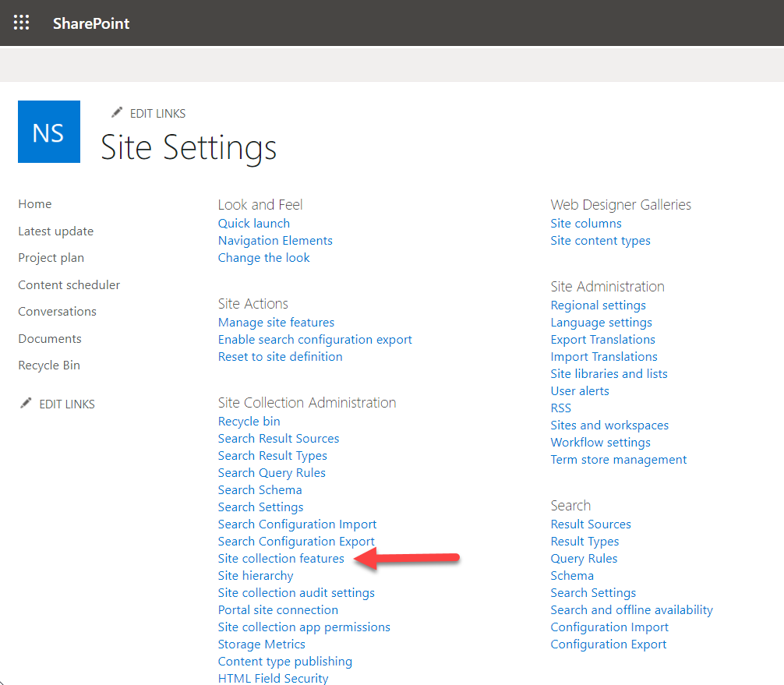Open Regional settings link
The image size is (784, 685).
[598, 305]
